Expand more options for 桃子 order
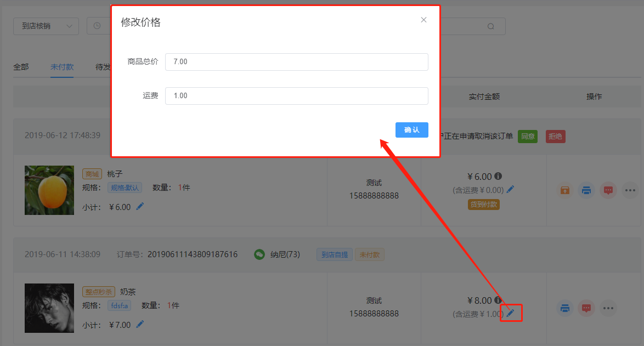The height and width of the screenshot is (346, 644). [x=630, y=190]
